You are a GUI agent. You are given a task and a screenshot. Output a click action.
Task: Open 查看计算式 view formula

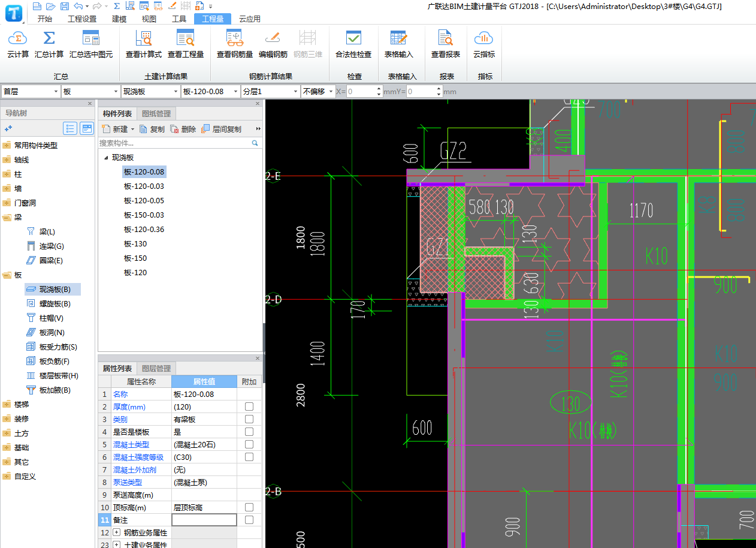pos(144,46)
